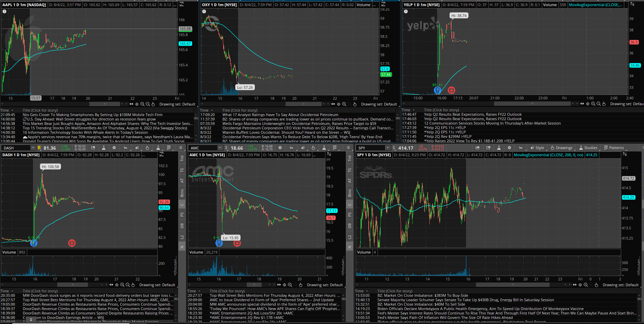Open first 'Yelp Q2 Results Beat Expectations' story

[473, 114]
